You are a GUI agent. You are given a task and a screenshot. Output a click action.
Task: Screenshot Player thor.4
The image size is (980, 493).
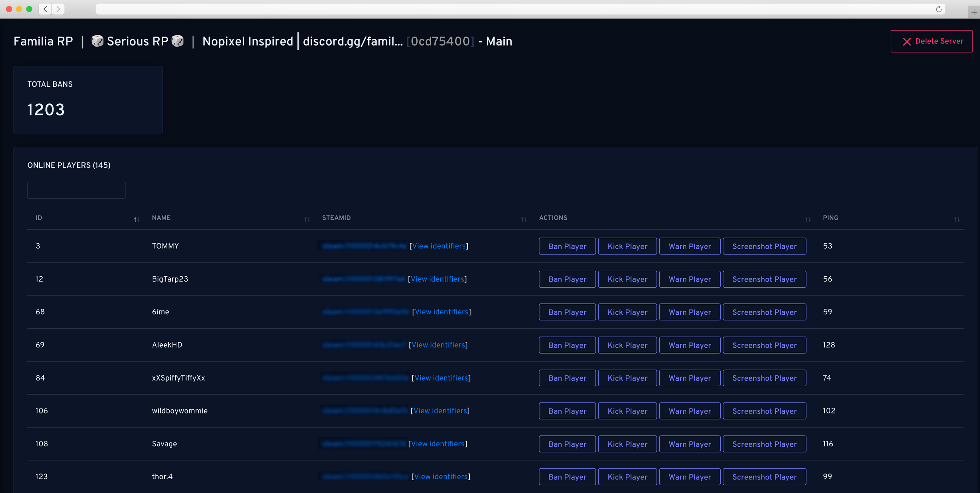click(x=764, y=477)
